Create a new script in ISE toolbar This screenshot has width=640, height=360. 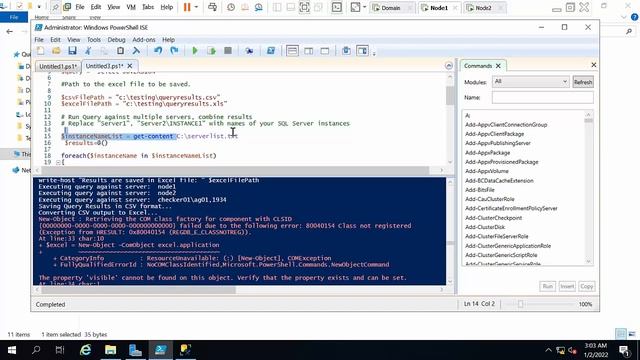(40, 51)
